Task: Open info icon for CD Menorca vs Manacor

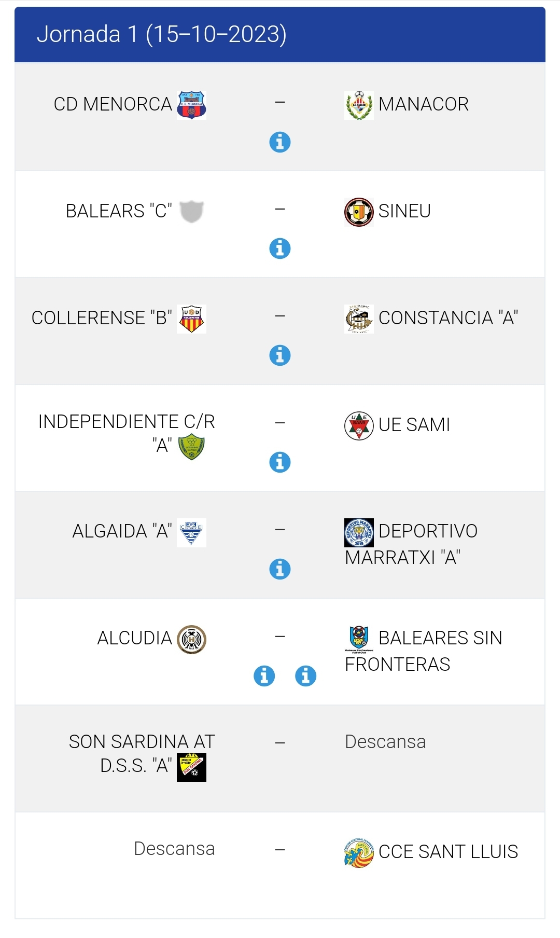Action: tap(280, 142)
